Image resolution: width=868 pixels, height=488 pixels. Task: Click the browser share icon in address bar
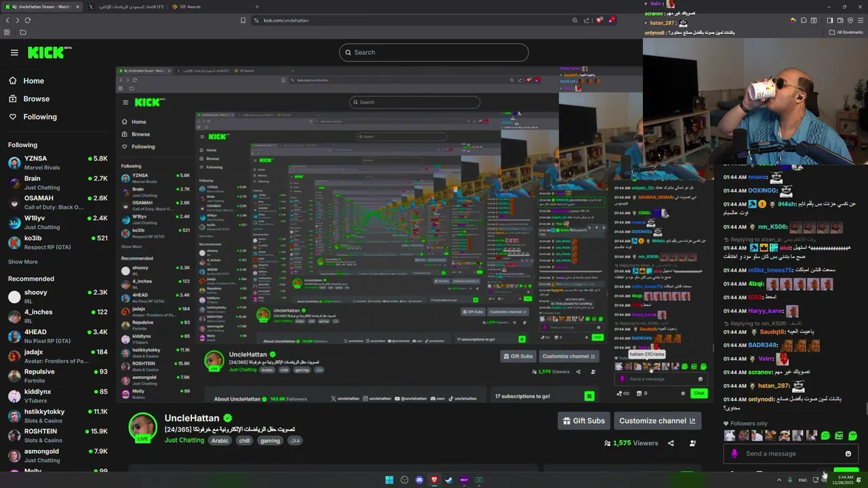click(586, 20)
